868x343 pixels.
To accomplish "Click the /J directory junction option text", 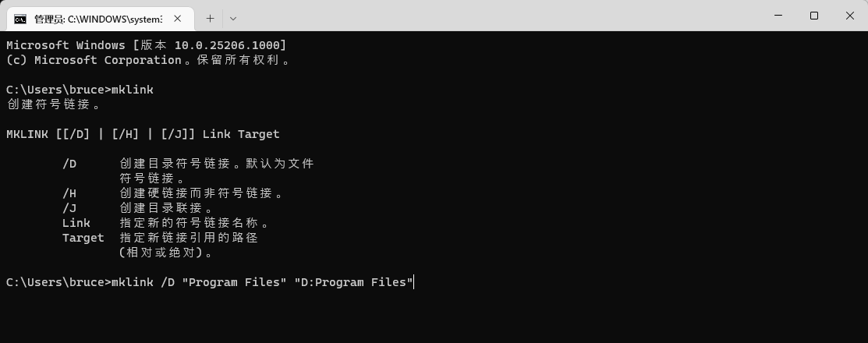I will pyautogui.click(x=165, y=208).
